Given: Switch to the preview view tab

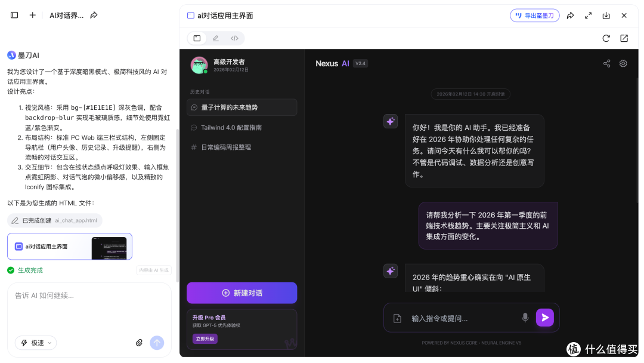Looking at the screenshot, I should [197, 38].
